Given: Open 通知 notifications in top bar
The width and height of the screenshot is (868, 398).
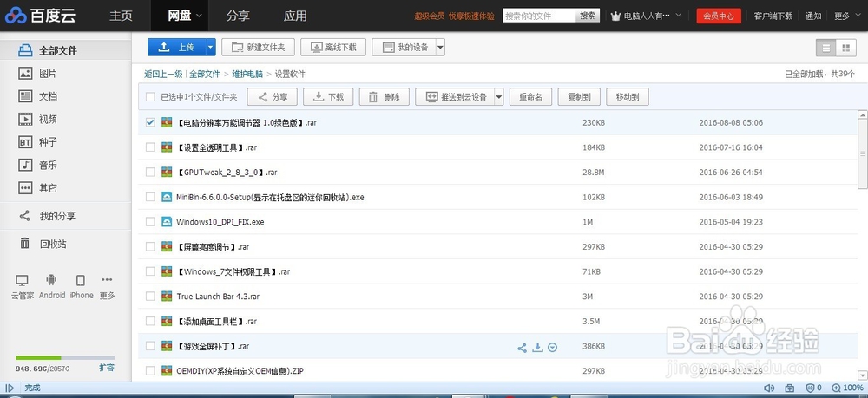Looking at the screenshot, I should coord(813,16).
